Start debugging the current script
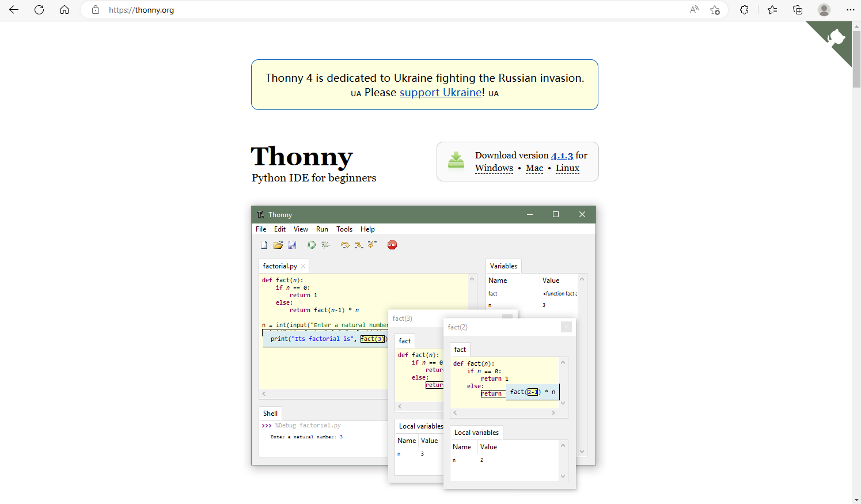Viewport: 861px width, 504px height. 325,244
